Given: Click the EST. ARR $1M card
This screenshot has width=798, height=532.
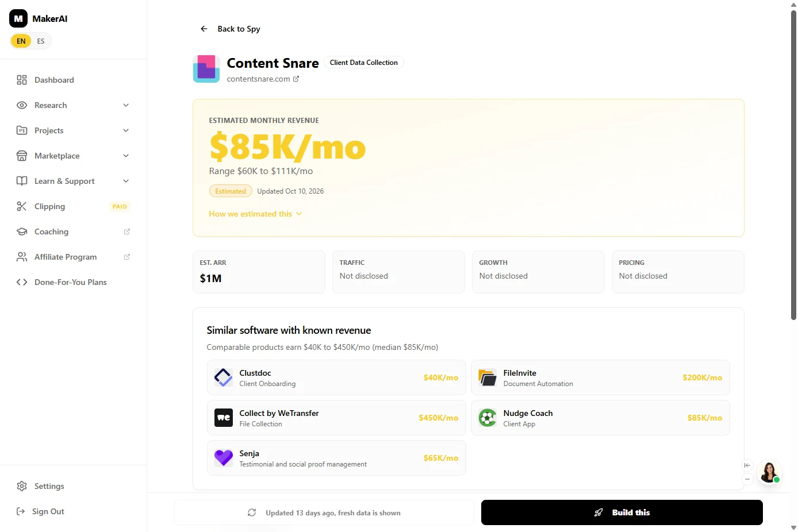Looking at the screenshot, I should click(x=259, y=272).
